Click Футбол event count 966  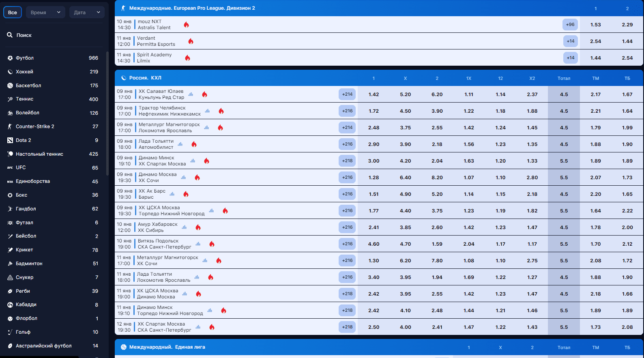pyautogui.click(x=93, y=58)
